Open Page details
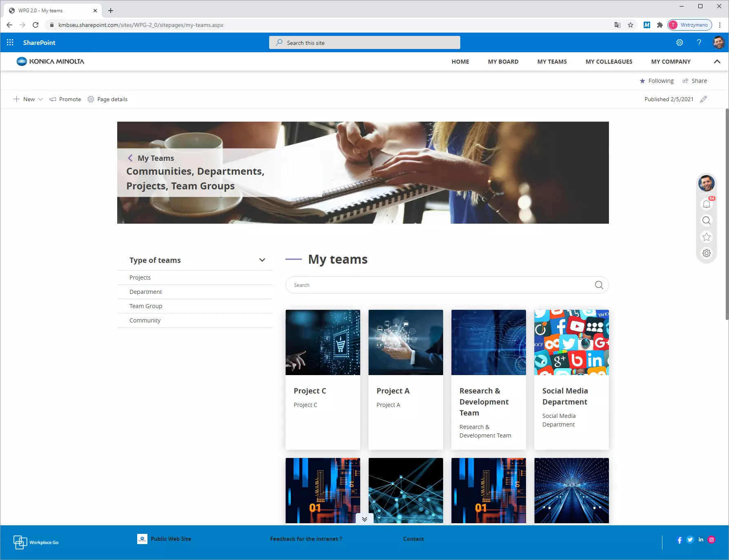The image size is (729, 560). click(108, 99)
